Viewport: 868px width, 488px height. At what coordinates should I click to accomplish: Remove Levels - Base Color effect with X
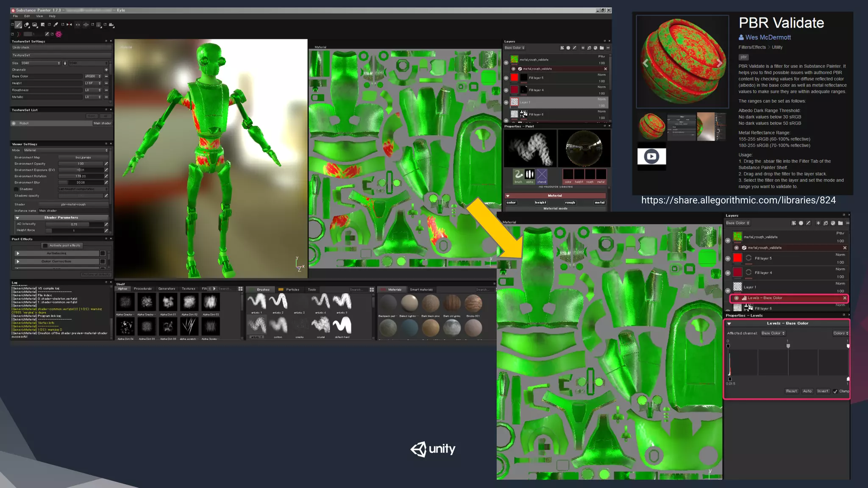point(845,298)
